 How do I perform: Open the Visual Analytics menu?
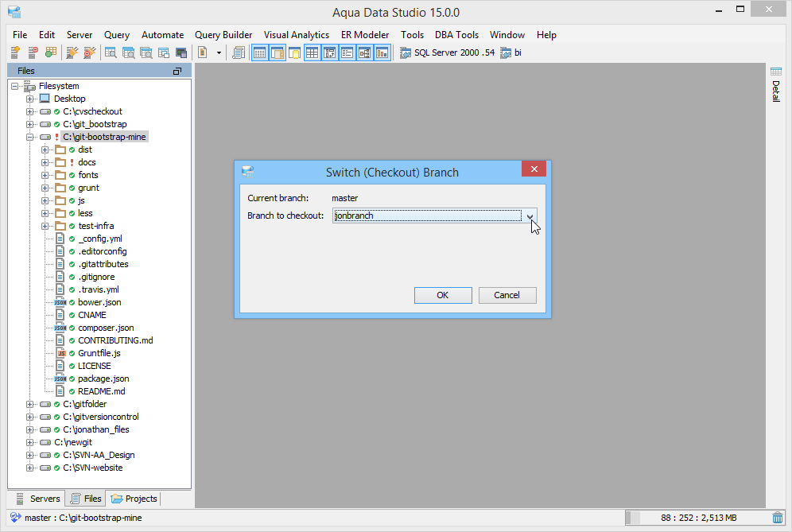click(297, 35)
